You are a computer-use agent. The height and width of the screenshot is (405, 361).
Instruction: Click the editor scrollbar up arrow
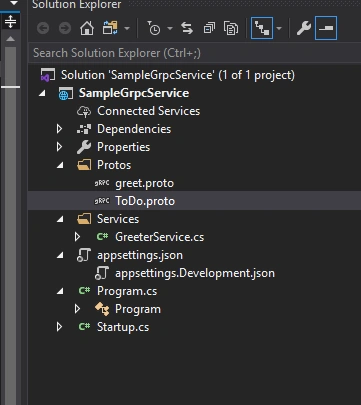[x=10, y=39]
